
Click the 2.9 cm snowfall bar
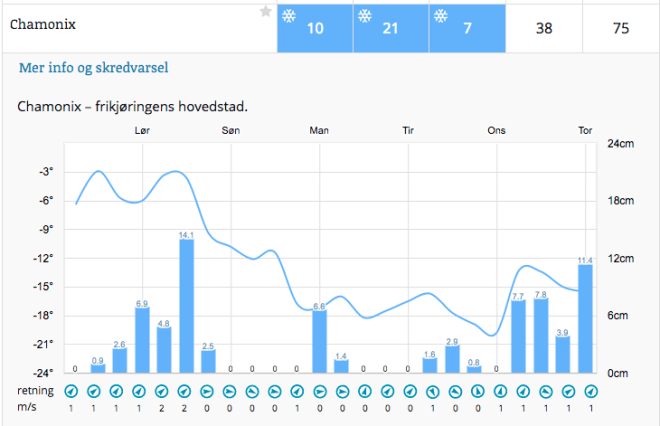click(x=452, y=359)
